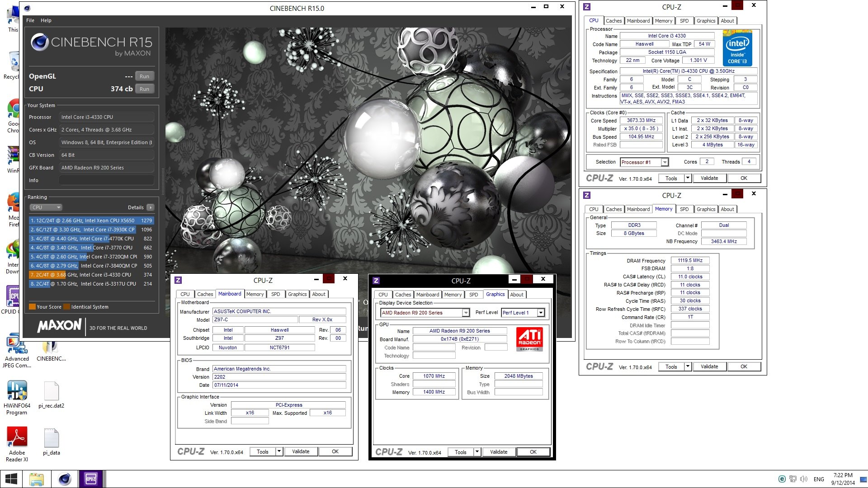Open pi_data file icon
868x488 pixels.
point(51,442)
